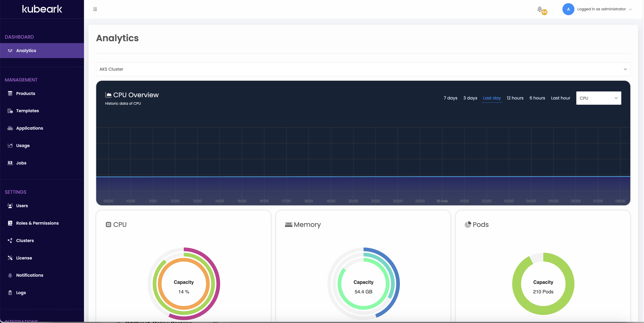Viewport: 644px width, 323px height.
Task: Open Jobs using its sidebar icon
Action: 10,163
